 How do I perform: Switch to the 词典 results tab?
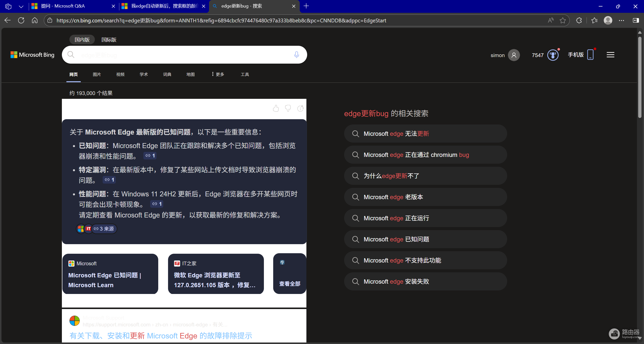point(167,74)
